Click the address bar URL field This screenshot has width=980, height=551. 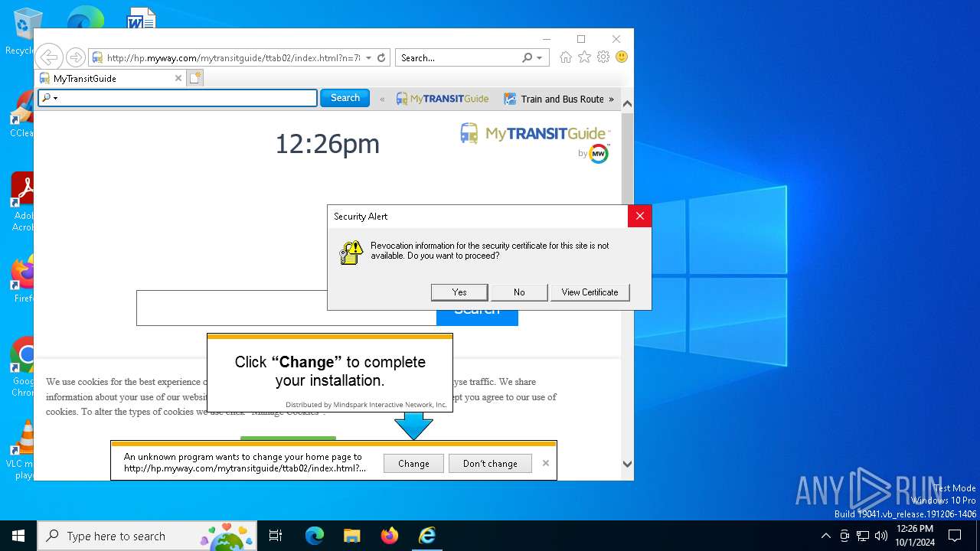coord(234,57)
